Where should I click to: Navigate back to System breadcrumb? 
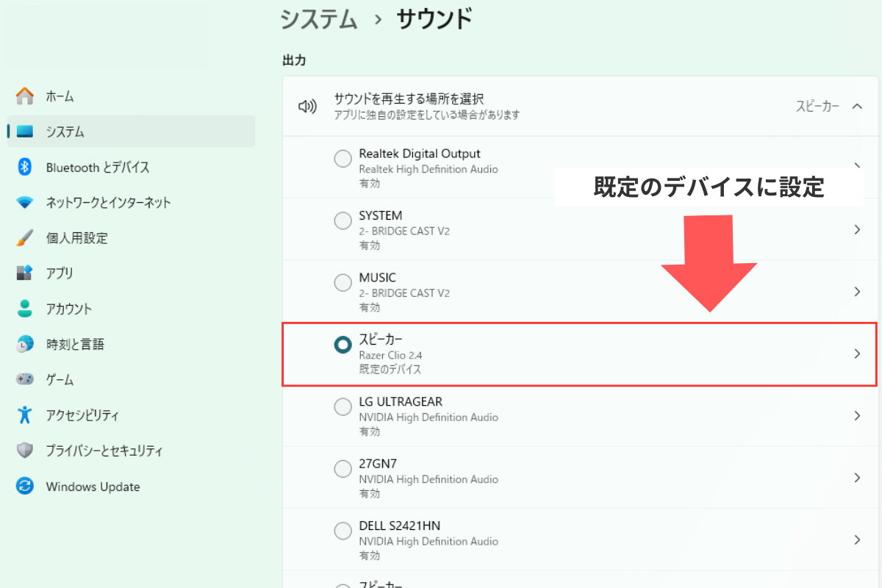pyautogui.click(x=318, y=19)
